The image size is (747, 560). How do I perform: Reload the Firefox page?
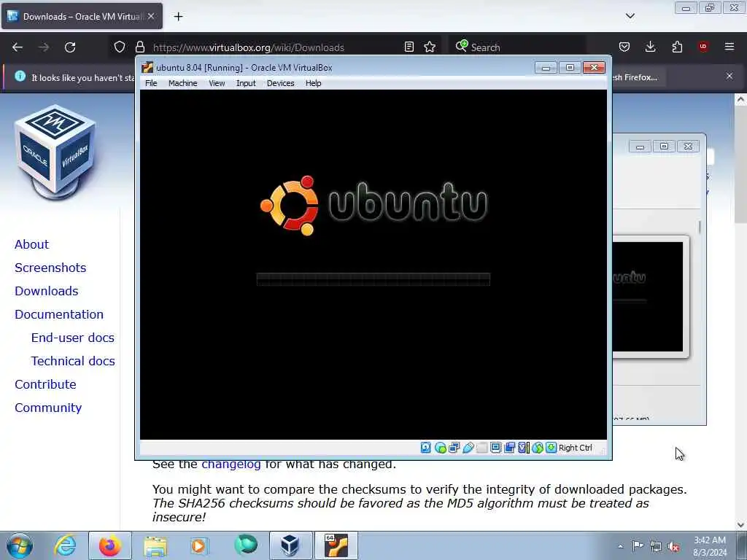(x=70, y=47)
